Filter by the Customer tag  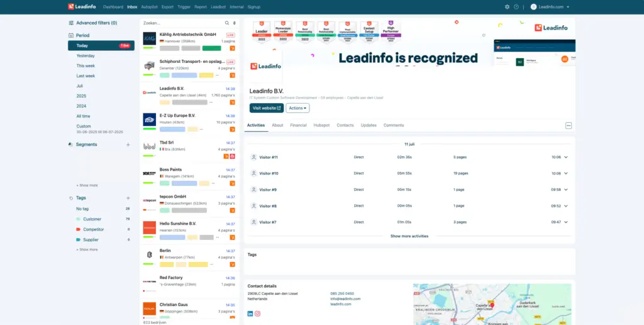(x=93, y=219)
